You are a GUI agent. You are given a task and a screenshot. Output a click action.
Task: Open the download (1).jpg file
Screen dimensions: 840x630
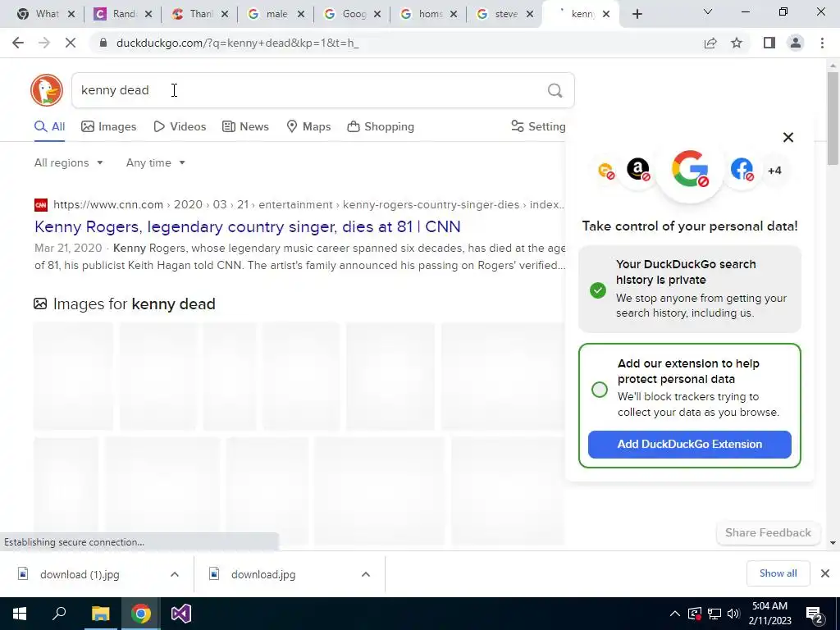click(x=80, y=574)
